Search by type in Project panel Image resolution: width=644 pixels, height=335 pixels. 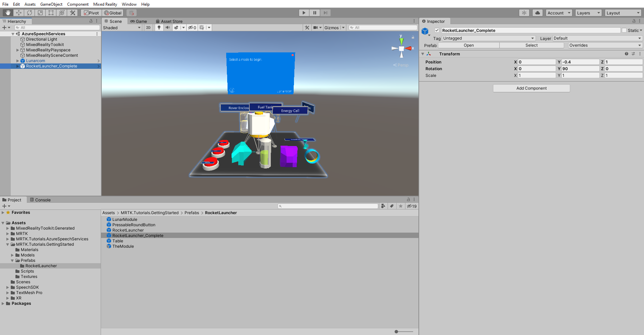coord(383,206)
